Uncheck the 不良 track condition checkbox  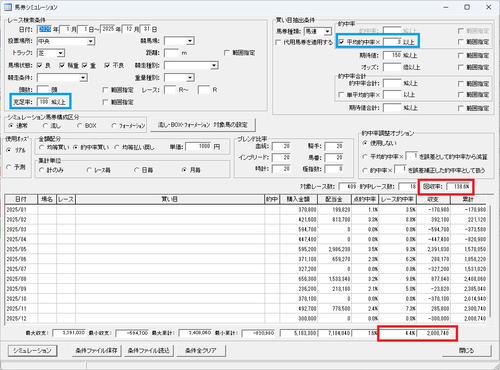(107, 66)
